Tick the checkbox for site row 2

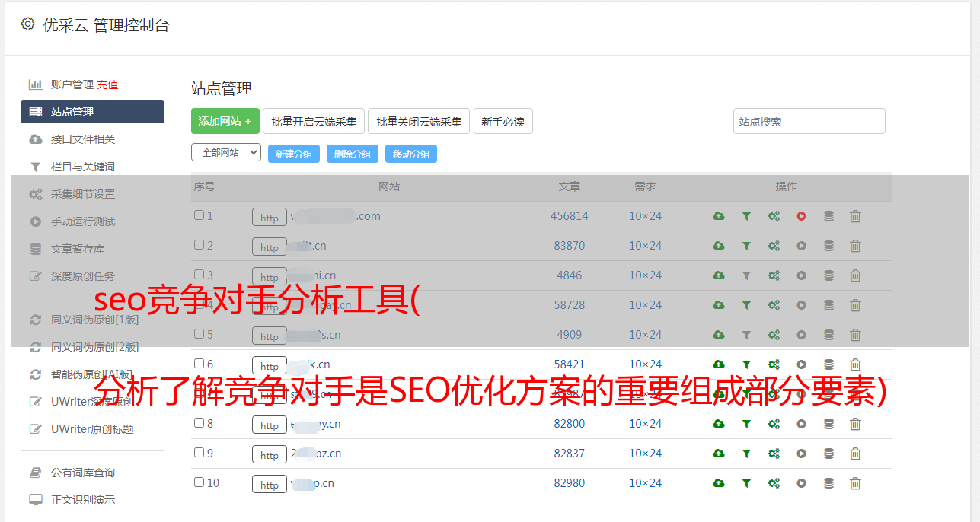(x=199, y=245)
